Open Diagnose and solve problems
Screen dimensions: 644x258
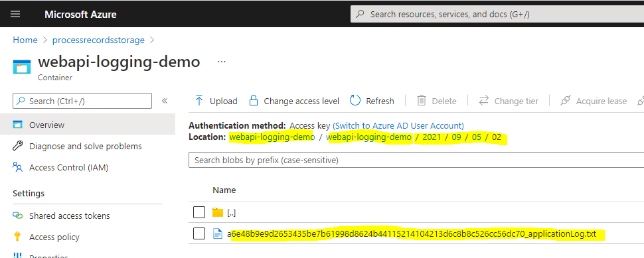pyautogui.click(x=86, y=146)
